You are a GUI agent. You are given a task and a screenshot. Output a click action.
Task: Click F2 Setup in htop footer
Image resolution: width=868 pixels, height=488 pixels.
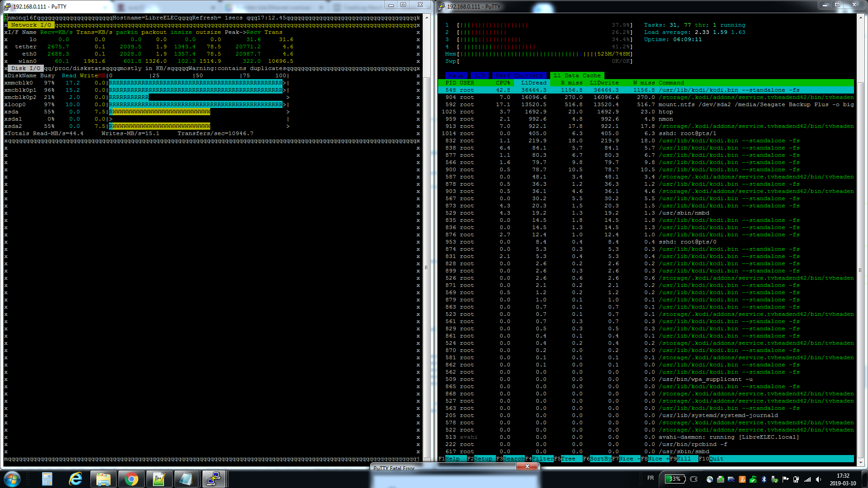(x=483, y=459)
